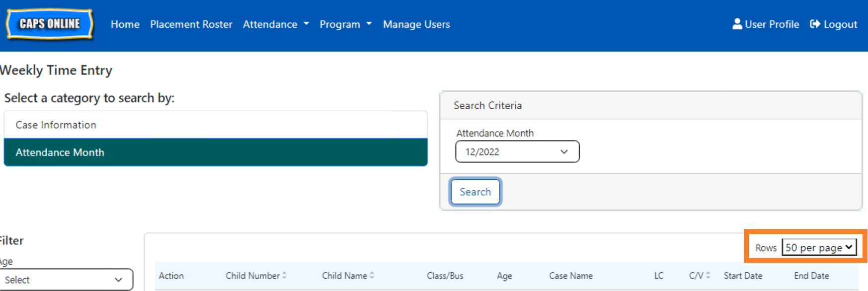Open the Rows 50 per page dropdown
Image resolution: width=868 pixels, height=291 pixels.
pyautogui.click(x=819, y=247)
